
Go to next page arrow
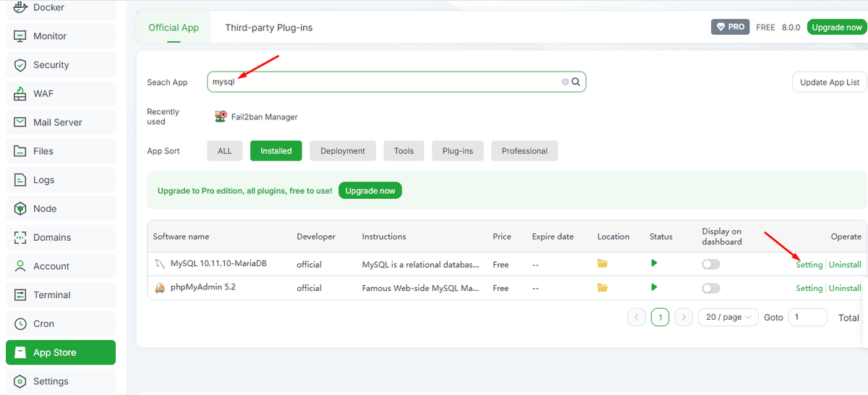[x=684, y=318]
